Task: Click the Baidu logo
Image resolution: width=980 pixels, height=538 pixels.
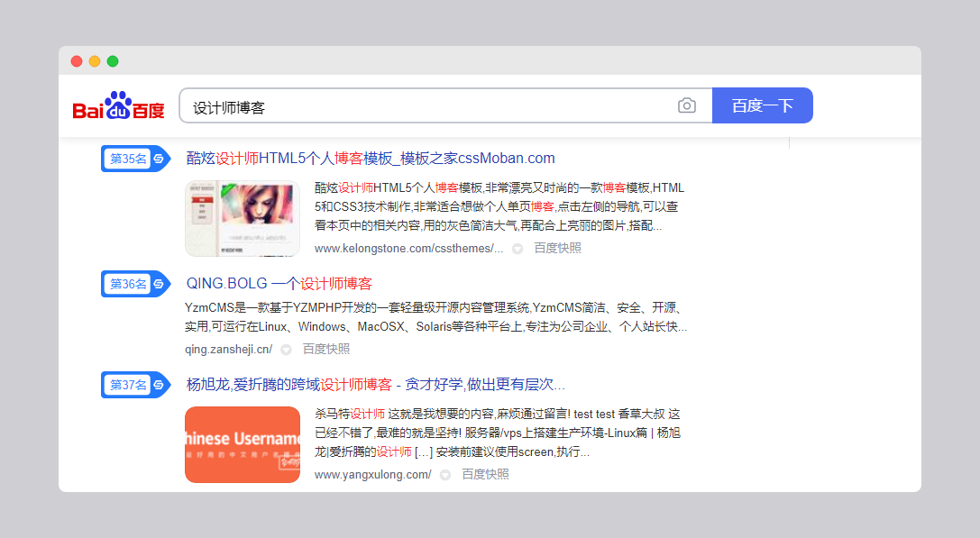Action: click(118, 105)
